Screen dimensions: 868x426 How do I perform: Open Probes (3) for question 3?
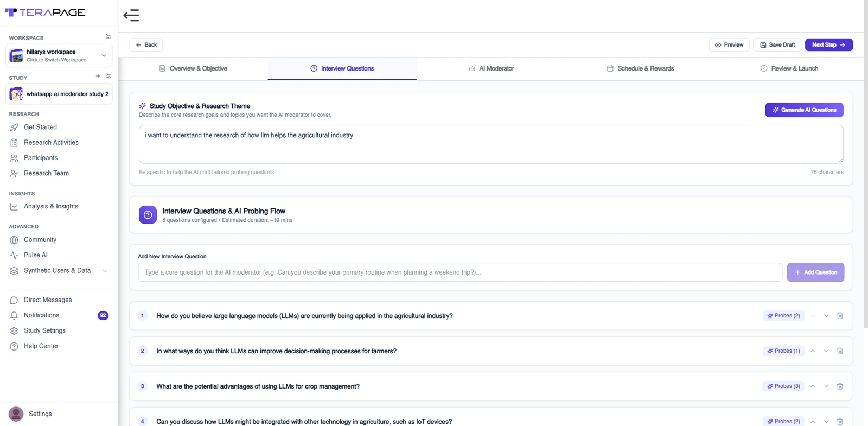[783, 386]
